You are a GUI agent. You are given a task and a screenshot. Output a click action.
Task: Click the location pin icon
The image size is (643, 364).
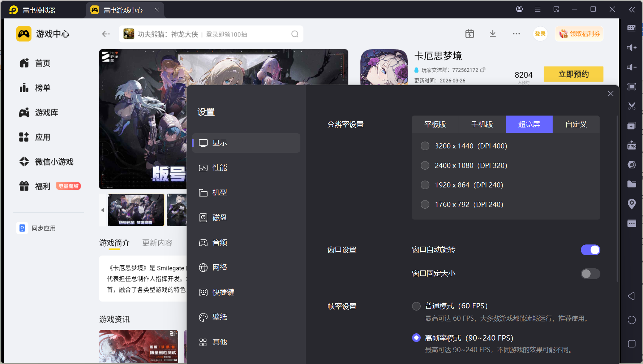pyautogui.click(x=631, y=204)
